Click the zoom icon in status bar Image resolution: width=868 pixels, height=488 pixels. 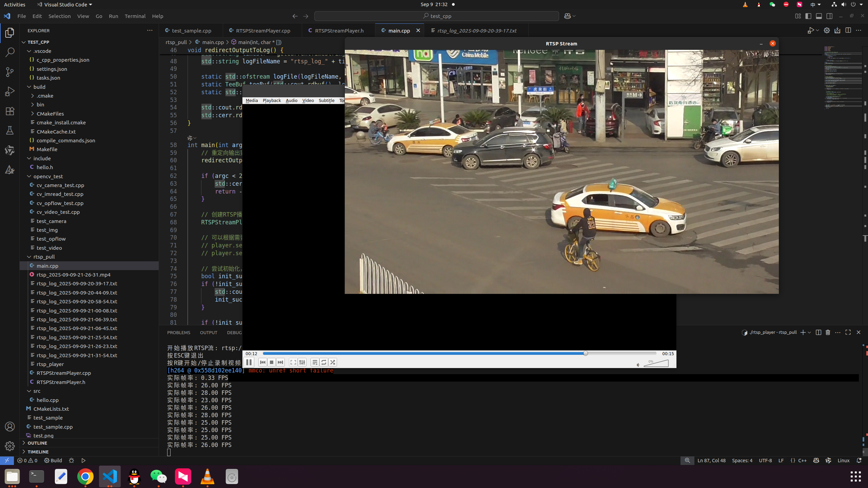click(x=687, y=460)
